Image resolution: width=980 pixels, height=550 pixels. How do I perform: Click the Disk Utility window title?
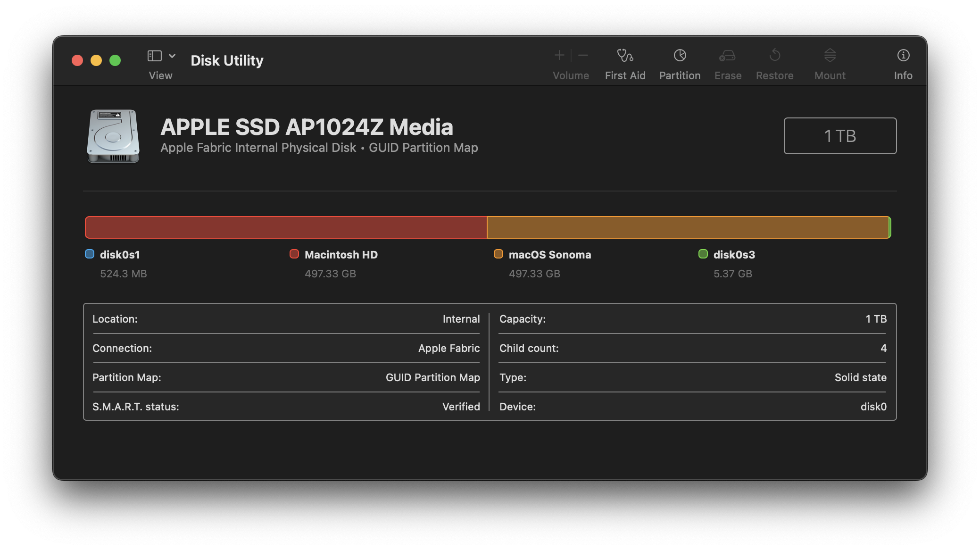coord(227,60)
